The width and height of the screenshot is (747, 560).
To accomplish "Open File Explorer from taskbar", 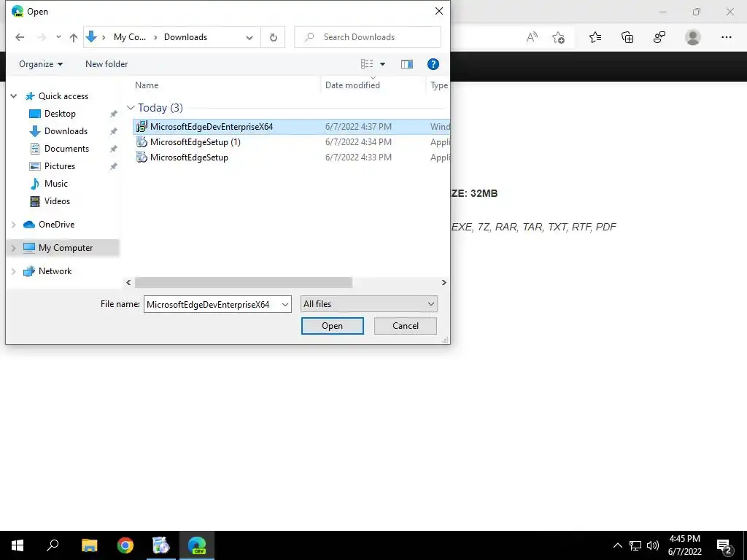I will coord(89,545).
